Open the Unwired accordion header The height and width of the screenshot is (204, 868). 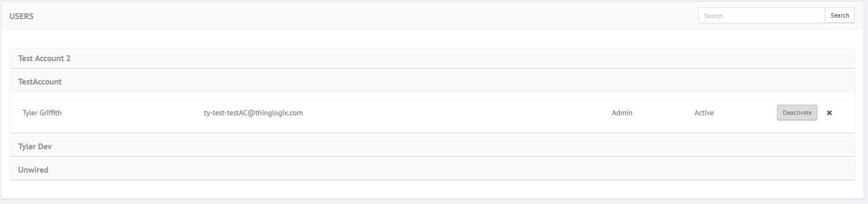(x=432, y=170)
